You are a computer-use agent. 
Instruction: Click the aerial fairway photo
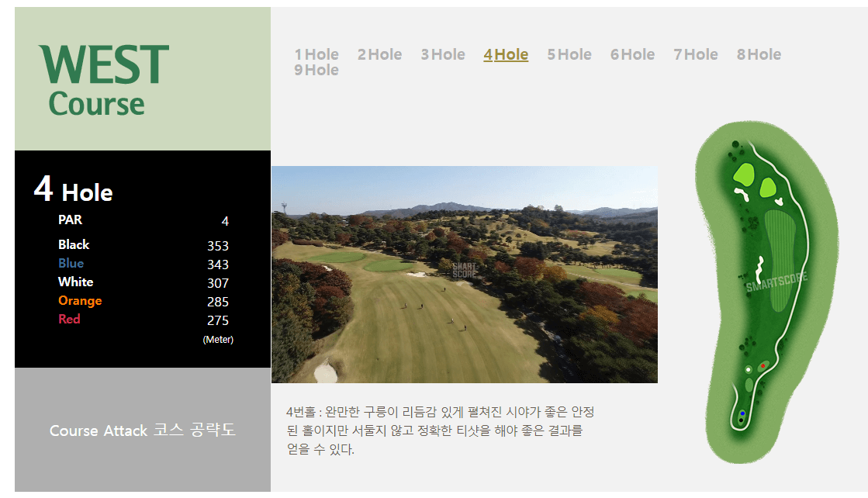click(x=465, y=275)
